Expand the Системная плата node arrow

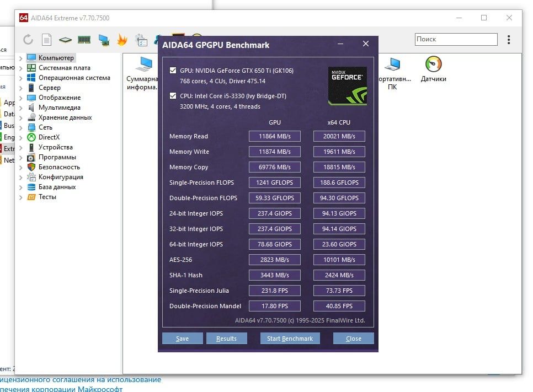tap(21, 68)
